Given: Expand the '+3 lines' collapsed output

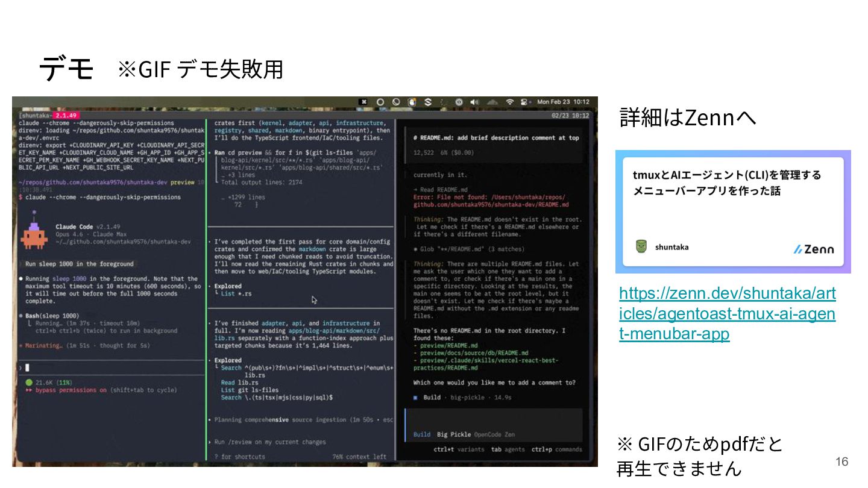Looking at the screenshot, I should click(237, 175).
